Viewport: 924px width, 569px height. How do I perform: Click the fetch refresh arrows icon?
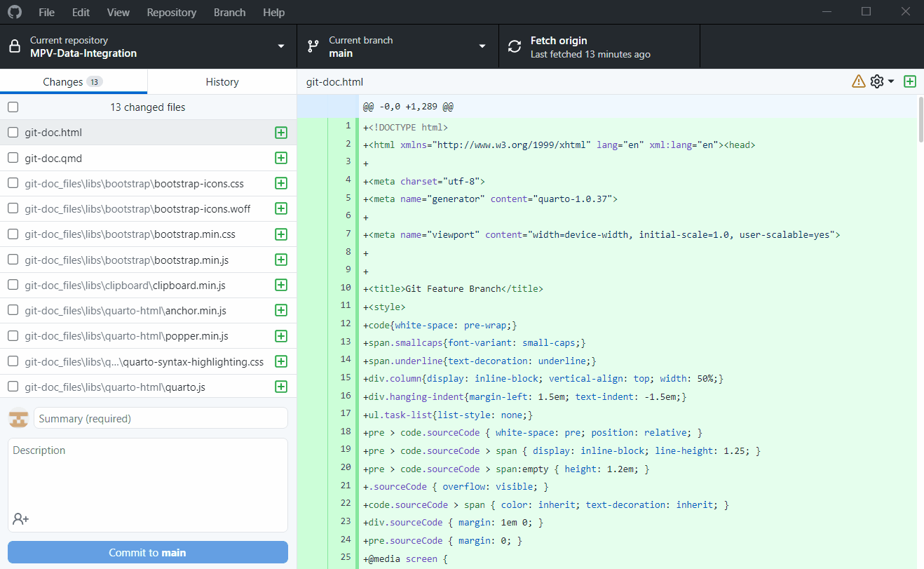[x=514, y=46]
